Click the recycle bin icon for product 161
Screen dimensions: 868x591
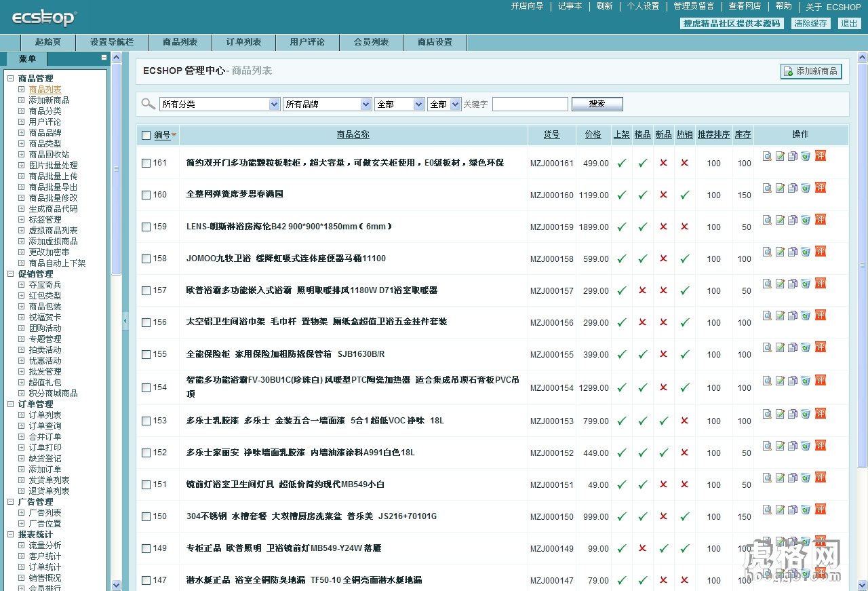pos(806,156)
